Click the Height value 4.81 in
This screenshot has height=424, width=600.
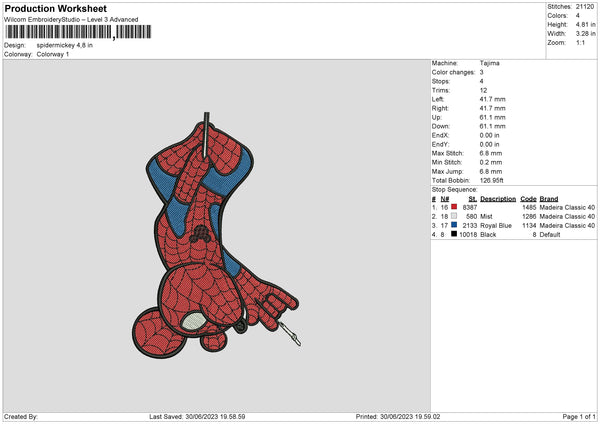585,24
